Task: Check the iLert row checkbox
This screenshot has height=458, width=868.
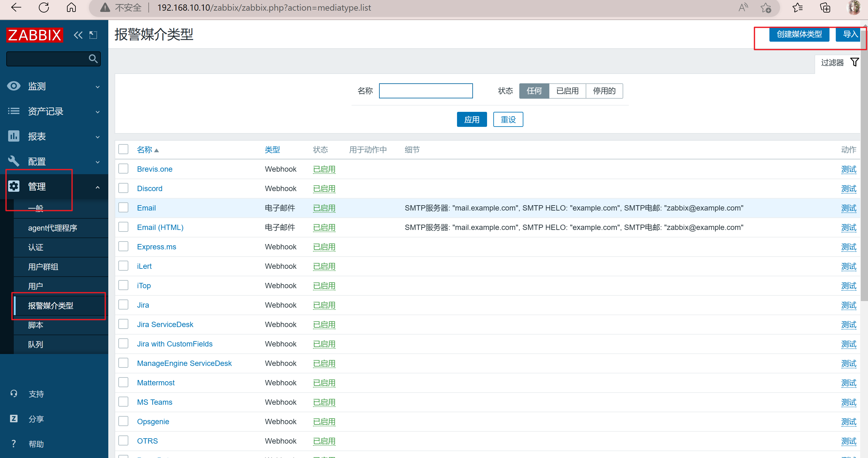Action: [123, 266]
